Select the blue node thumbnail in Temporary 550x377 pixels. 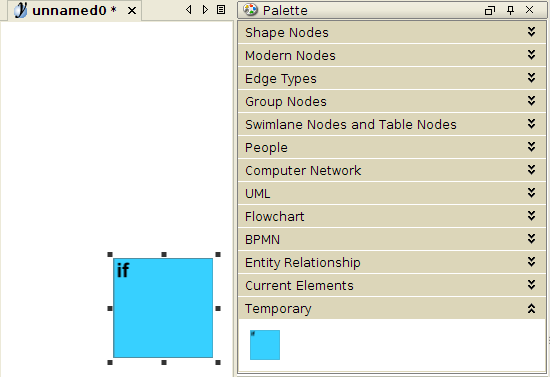(265, 345)
